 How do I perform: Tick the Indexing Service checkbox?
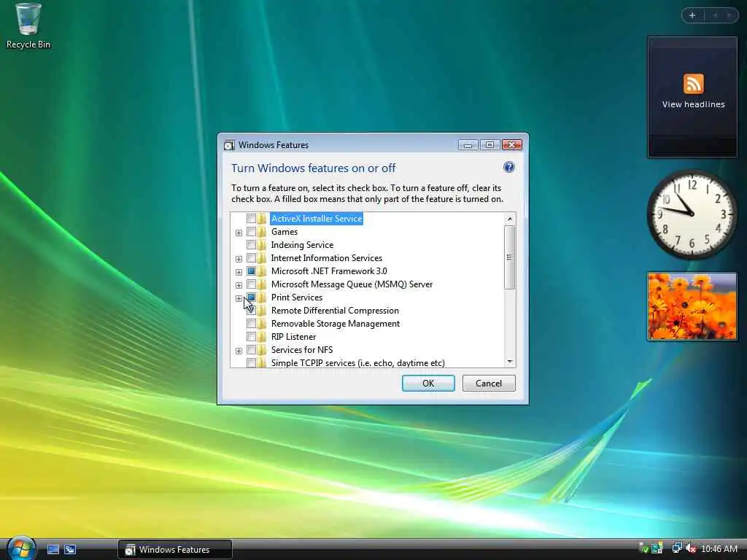(x=251, y=245)
